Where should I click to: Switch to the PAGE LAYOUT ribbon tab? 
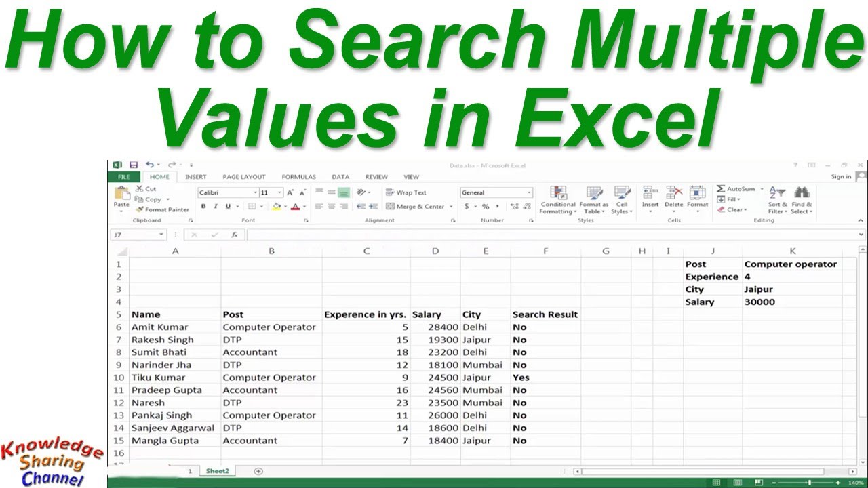click(244, 177)
